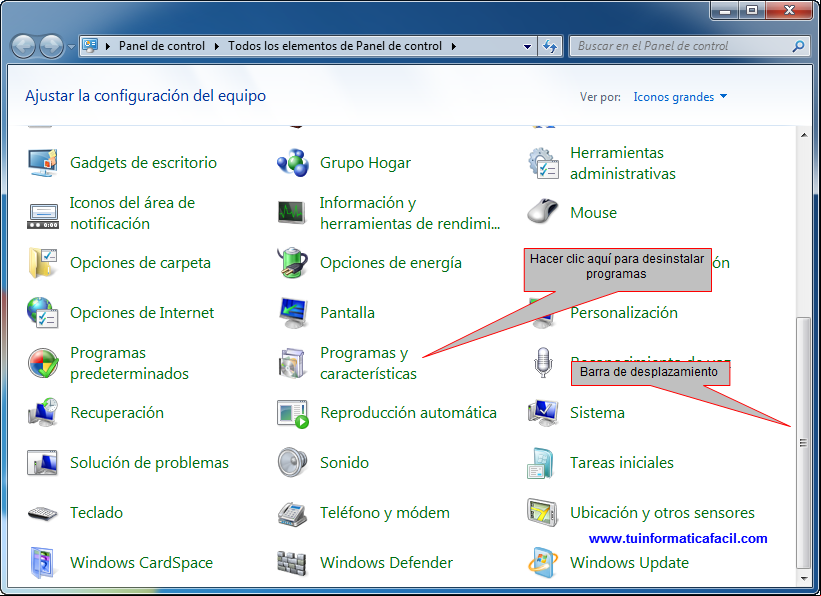Open the microphone speech recognition icon
821x596 pixels.
point(543,362)
